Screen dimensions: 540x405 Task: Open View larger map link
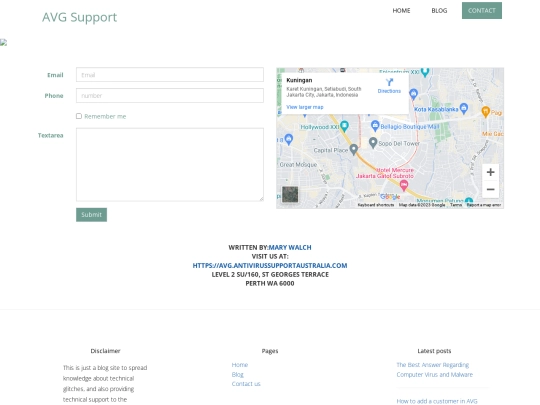click(305, 107)
